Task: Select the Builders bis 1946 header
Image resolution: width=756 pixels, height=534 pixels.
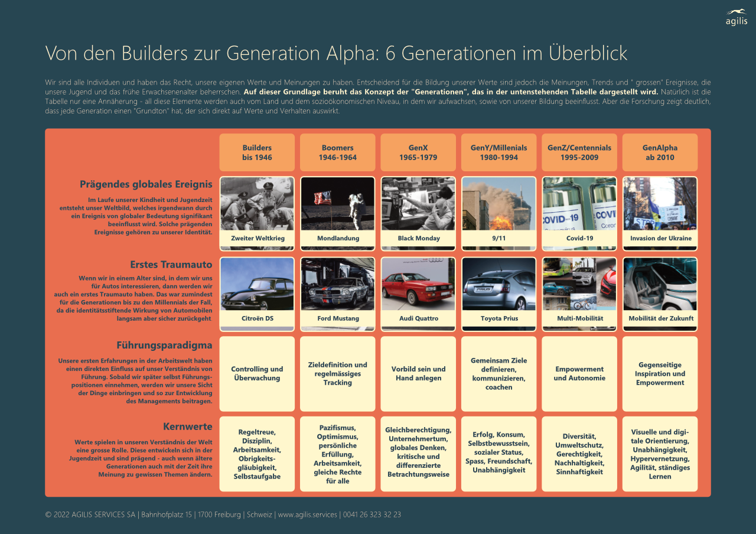Action: pyautogui.click(x=257, y=152)
